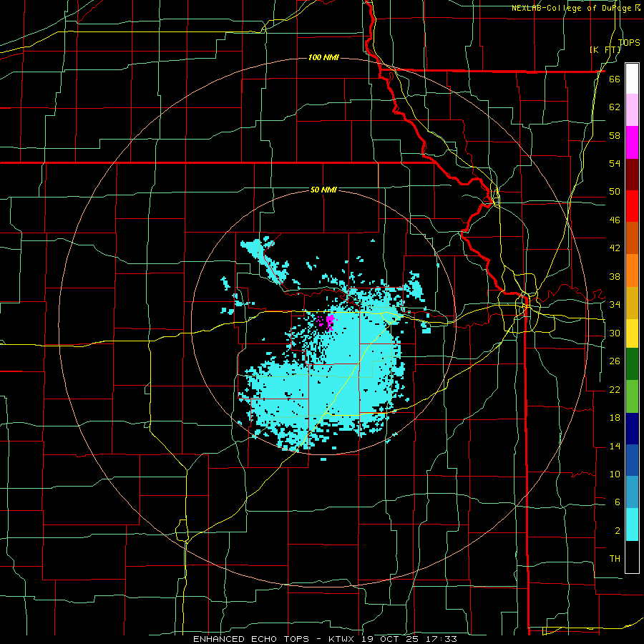This screenshot has width=644, height=644.
Task: Click the legend value '6'
Action: coord(617,502)
